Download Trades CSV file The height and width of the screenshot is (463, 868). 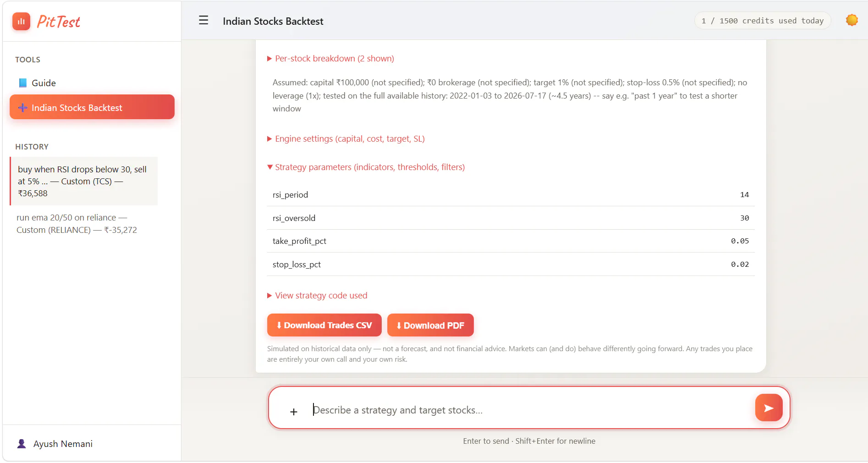324,325
